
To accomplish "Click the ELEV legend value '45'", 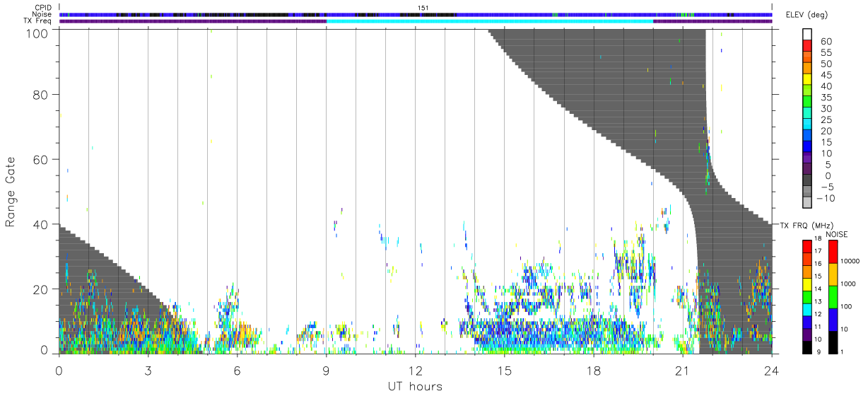I will (x=826, y=75).
